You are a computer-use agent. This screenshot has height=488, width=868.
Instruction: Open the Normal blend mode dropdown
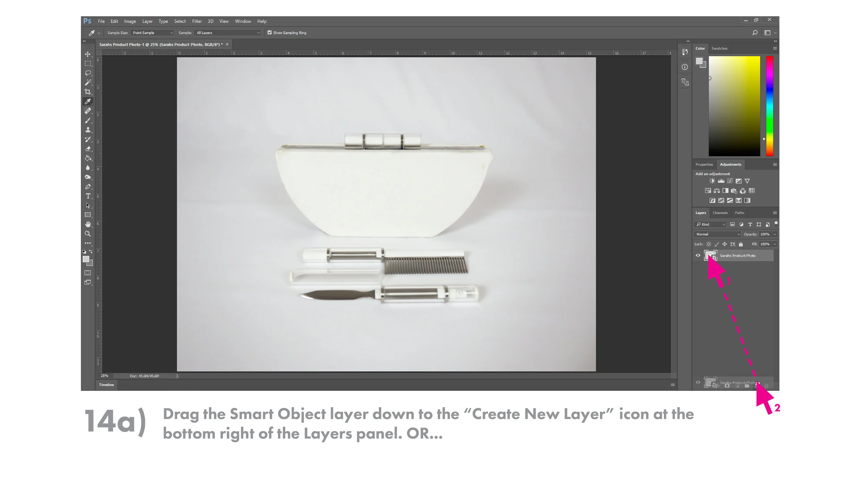[717, 234]
